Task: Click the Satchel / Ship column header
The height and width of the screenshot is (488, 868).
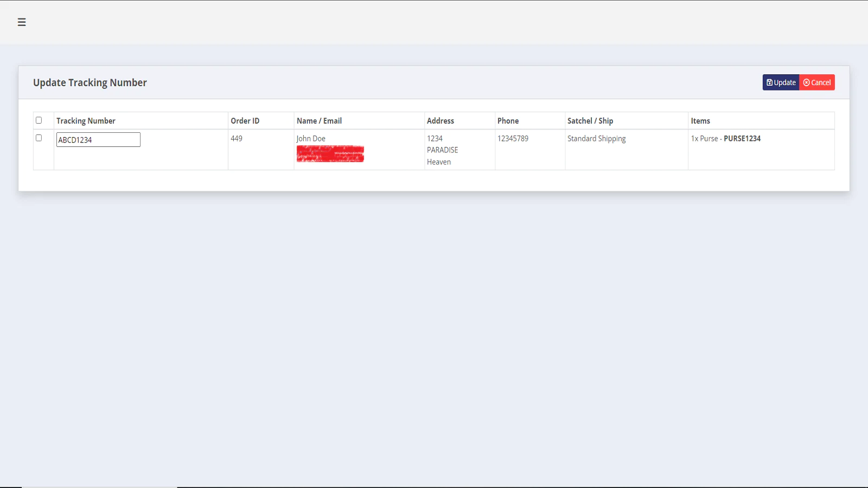Action: tap(590, 120)
